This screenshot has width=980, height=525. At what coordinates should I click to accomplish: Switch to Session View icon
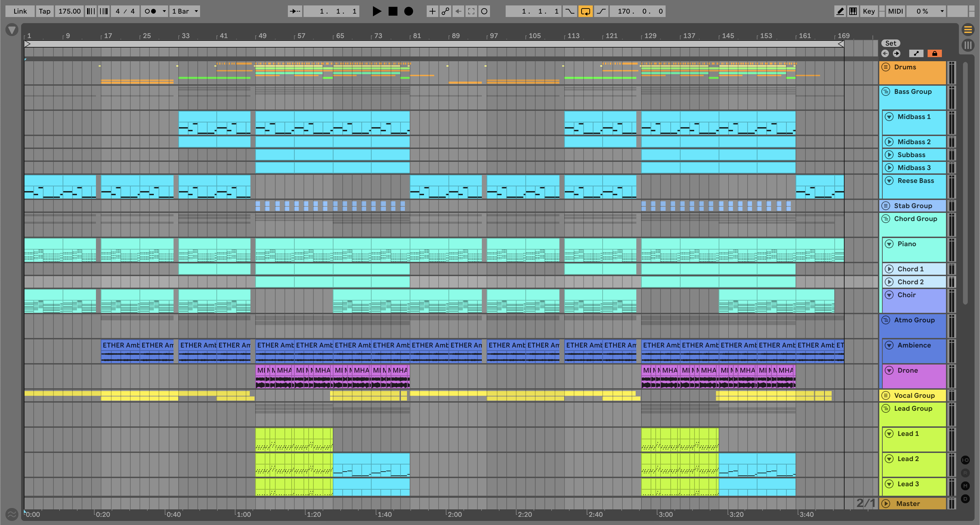click(x=967, y=46)
